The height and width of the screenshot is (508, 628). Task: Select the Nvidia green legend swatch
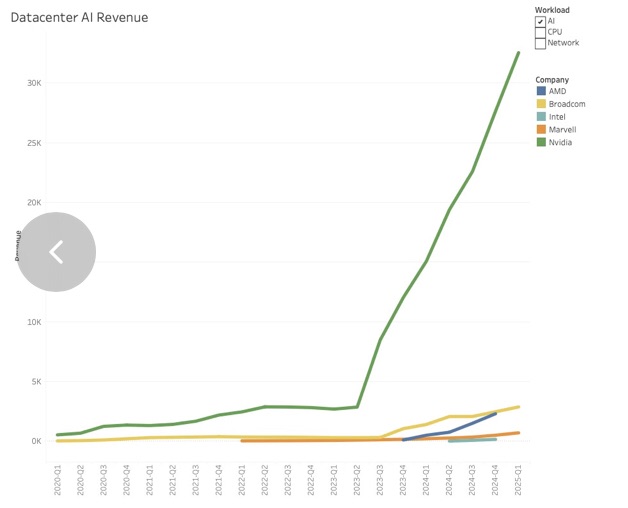click(x=541, y=142)
